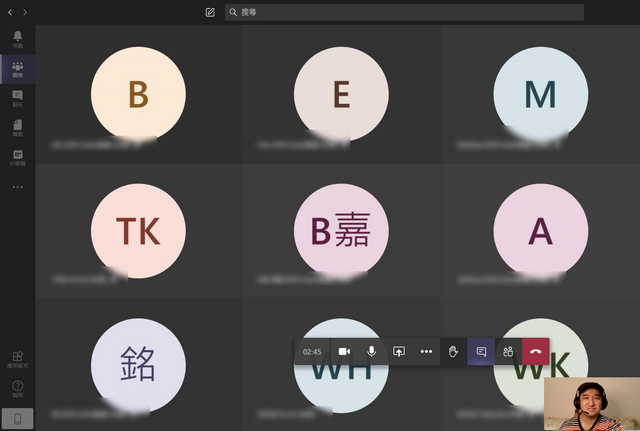Open the Apps (應用程式) store
Screen dimensions: 640x431
pyautogui.click(x=17, y=358)
